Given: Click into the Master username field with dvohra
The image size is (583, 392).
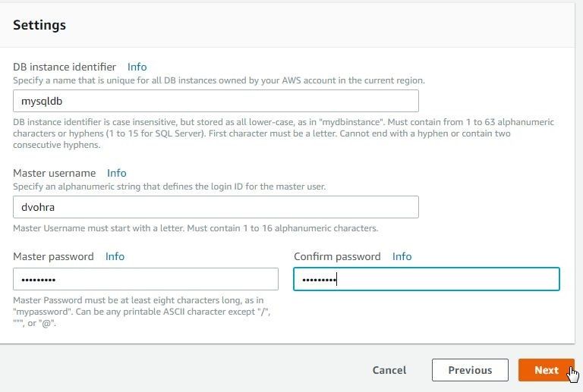Looking at the screenshot, I should click(x=216, y=207).
